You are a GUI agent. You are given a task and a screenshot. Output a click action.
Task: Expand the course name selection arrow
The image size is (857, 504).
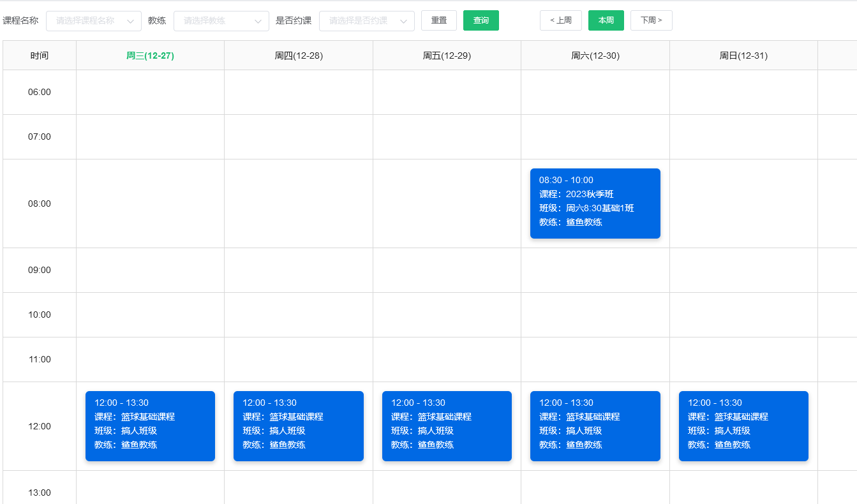coord(130,20)
